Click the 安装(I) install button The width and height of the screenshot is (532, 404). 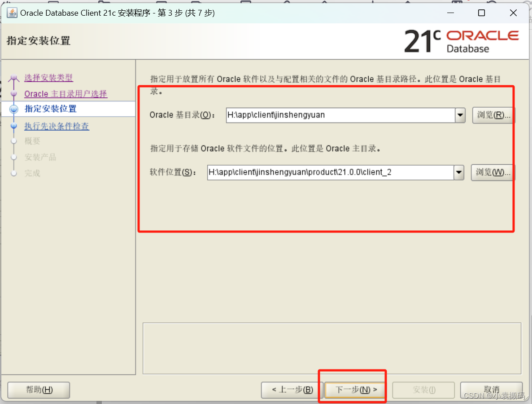click(x=423, y=390)
